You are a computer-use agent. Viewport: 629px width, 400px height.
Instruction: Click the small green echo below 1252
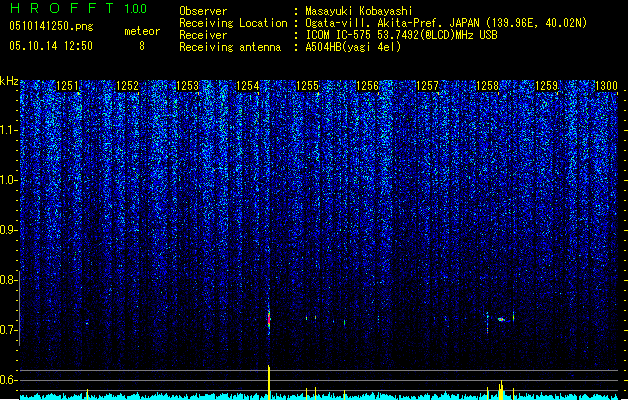[x=87, y=323]
